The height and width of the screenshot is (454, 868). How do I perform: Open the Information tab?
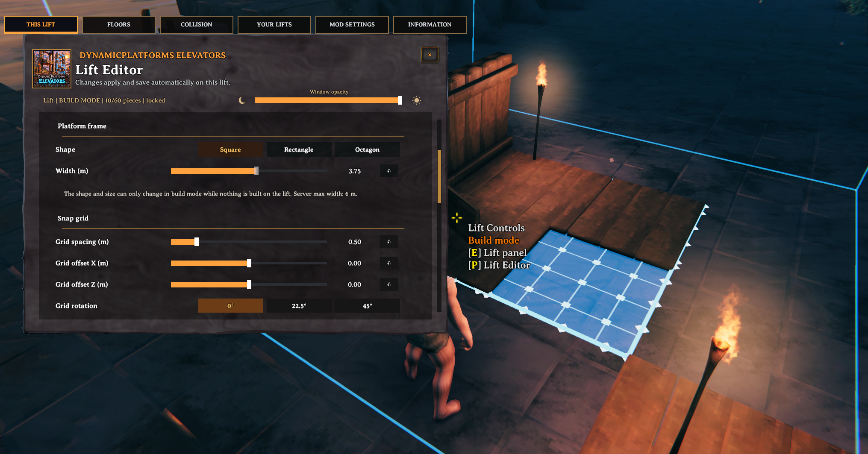coord(430,24)
